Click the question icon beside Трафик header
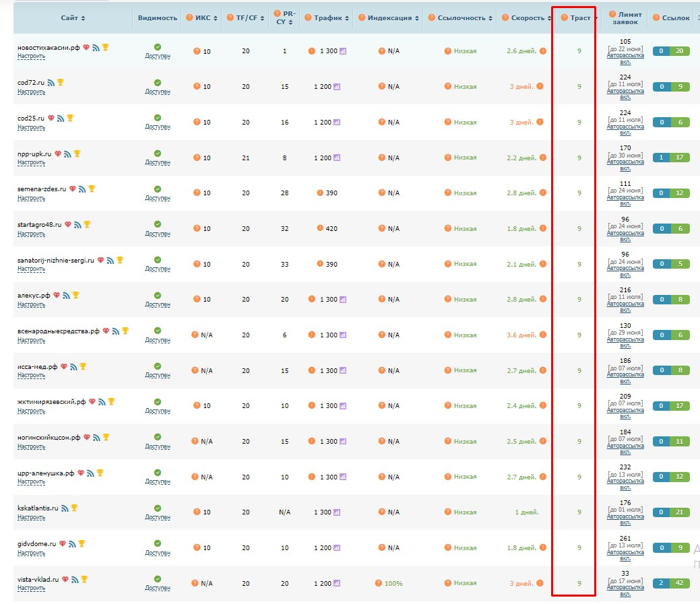Viewport: 700px width, 604px height. [308, 18]
